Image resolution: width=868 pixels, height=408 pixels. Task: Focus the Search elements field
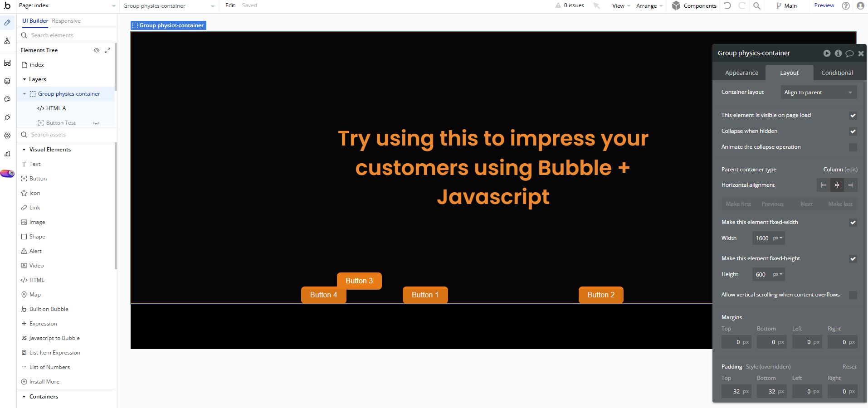tap(67, 35)
